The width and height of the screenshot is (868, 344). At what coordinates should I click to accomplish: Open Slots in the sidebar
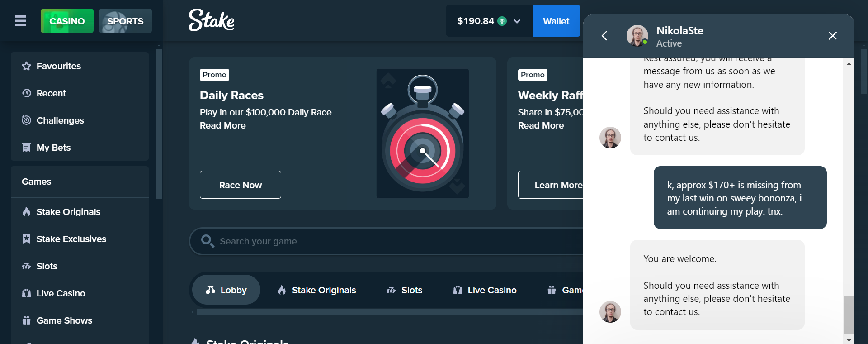coord(80,266)
